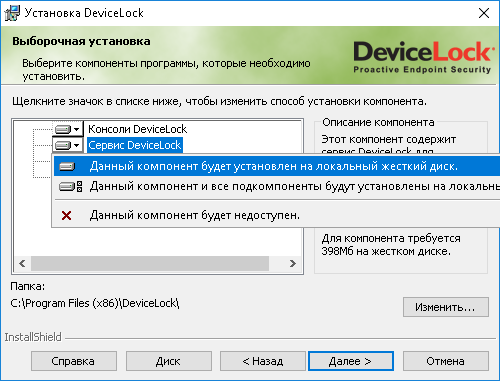The width and height of the screenshot is (500, 381).
Task: Click the hard drive icon of first menu entry
Action: pyautogui.click(x=67, y=166)
